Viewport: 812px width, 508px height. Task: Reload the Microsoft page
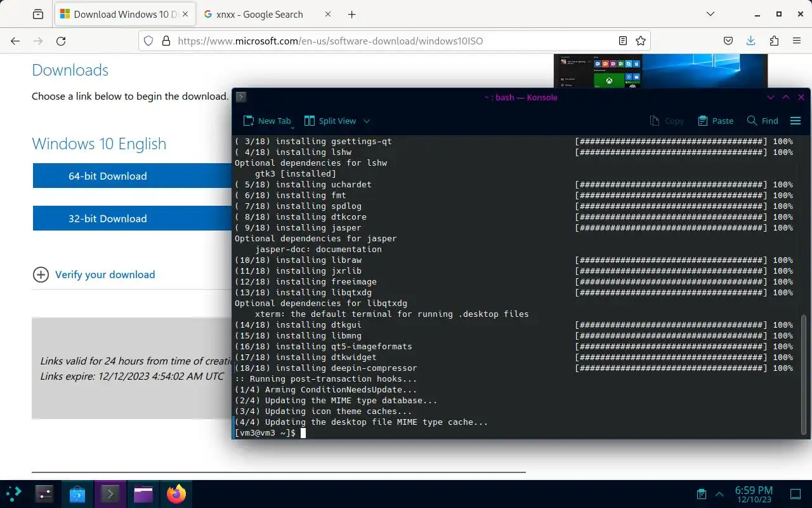click(x=61, y=41)
